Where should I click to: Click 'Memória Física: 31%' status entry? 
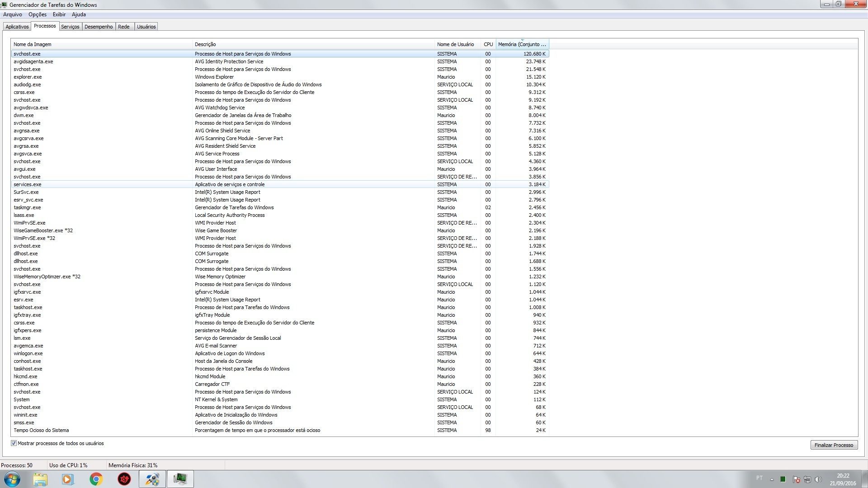pyautogui.click(x=133, y=465)
